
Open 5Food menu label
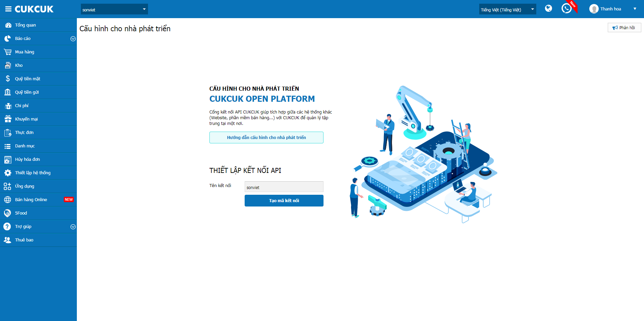21,213
